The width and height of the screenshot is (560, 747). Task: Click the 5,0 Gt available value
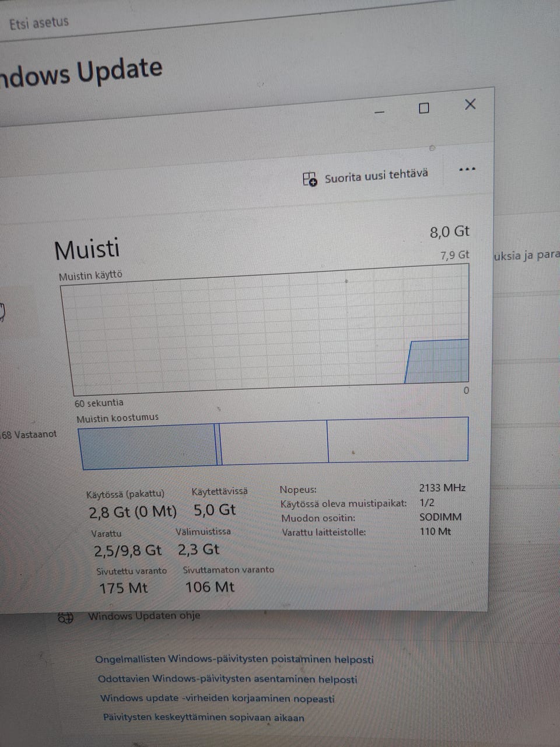215,510
